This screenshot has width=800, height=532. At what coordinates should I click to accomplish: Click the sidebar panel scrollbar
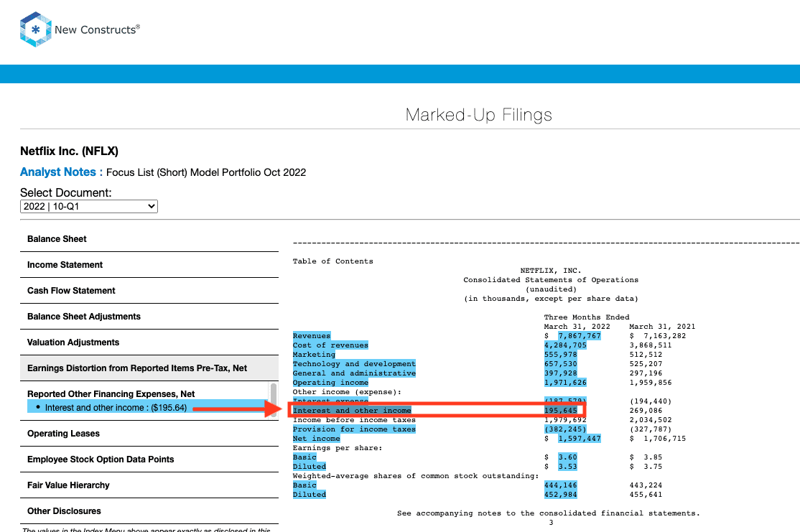[274, 401]
